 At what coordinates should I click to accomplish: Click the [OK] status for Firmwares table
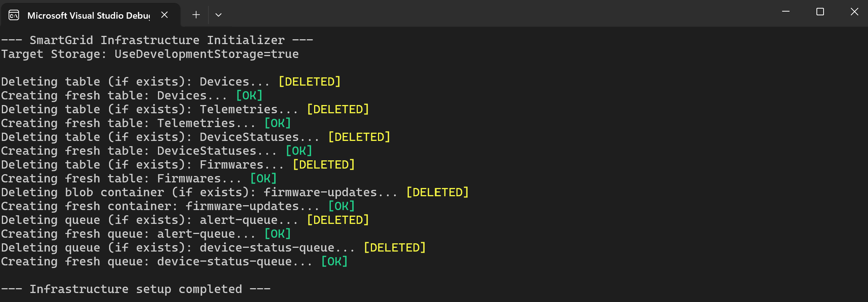(x=263, y=178)
